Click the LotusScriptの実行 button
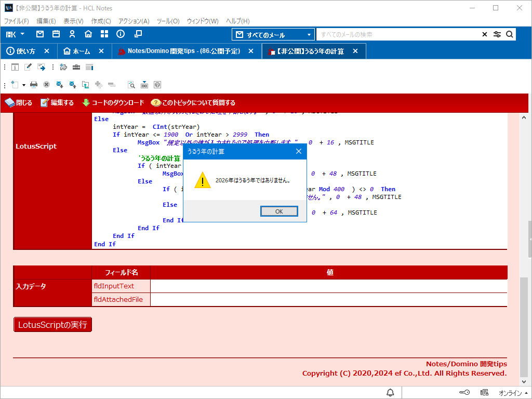 tap(52, 325)
